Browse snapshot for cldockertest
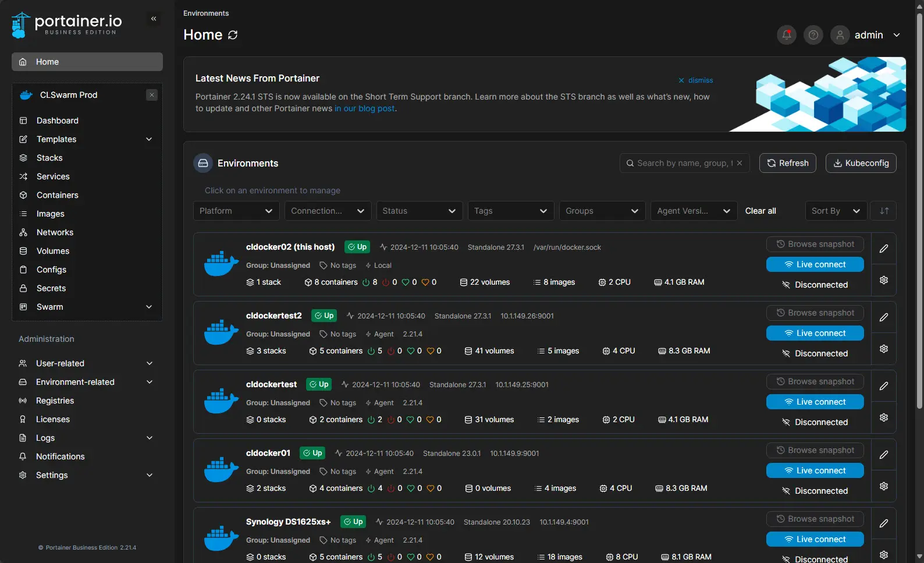The image size is (924, 563). 815,381
